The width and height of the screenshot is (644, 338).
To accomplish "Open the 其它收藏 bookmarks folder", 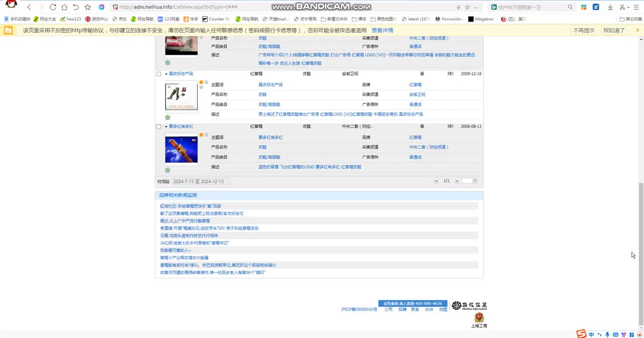I will coord(630,19).
